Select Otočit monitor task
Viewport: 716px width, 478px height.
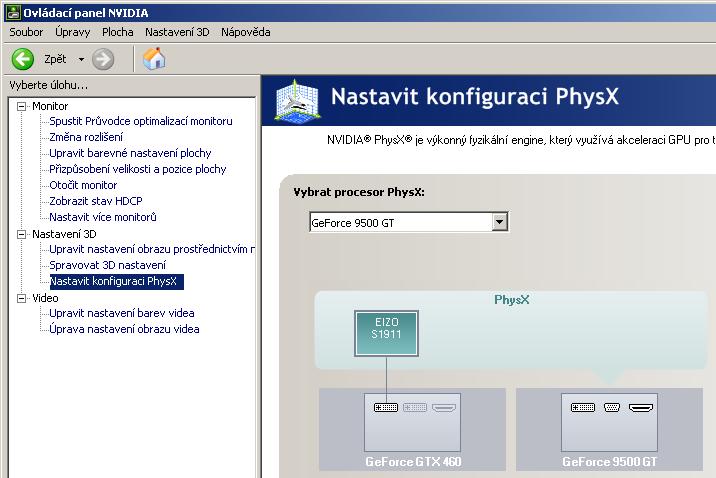click(83, 185)
